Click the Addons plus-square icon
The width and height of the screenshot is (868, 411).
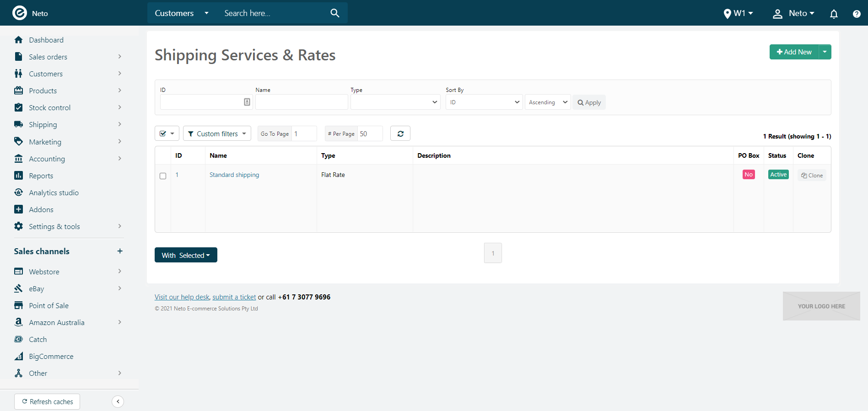pos(18,209)
